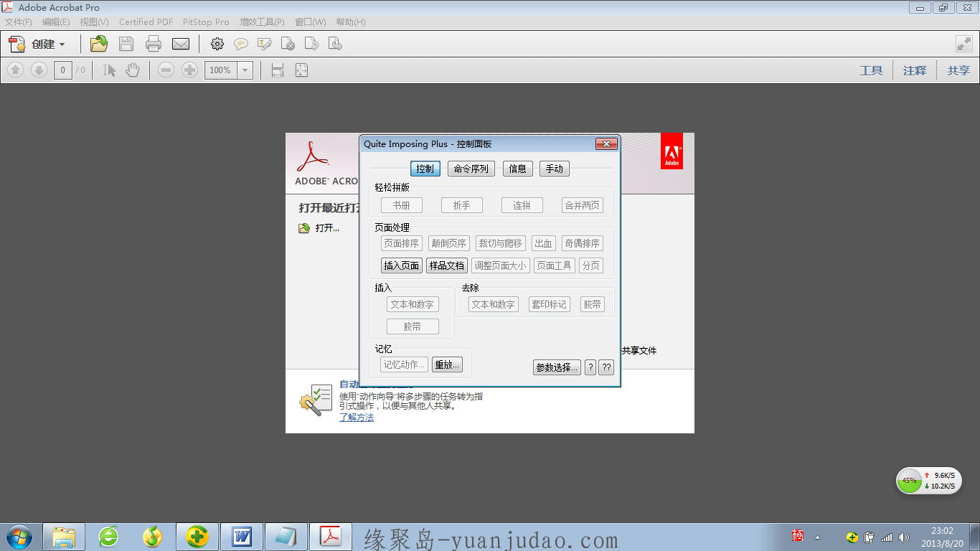The image size is (980, 551).
Task: Click the Adobe Acrobat taskbar icon
Action: [x=331, y=537]
